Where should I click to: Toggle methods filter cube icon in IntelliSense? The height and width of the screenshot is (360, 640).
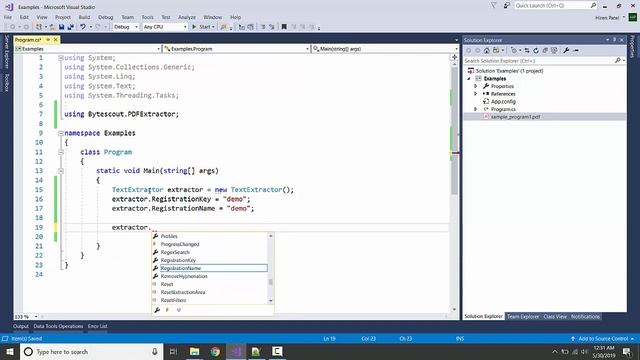point(178,310)
